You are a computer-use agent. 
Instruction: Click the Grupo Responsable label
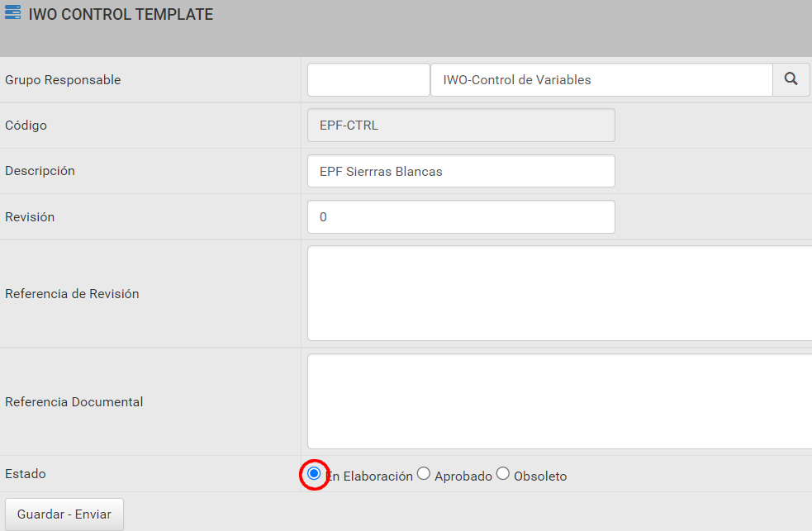[x=63, y=80]
